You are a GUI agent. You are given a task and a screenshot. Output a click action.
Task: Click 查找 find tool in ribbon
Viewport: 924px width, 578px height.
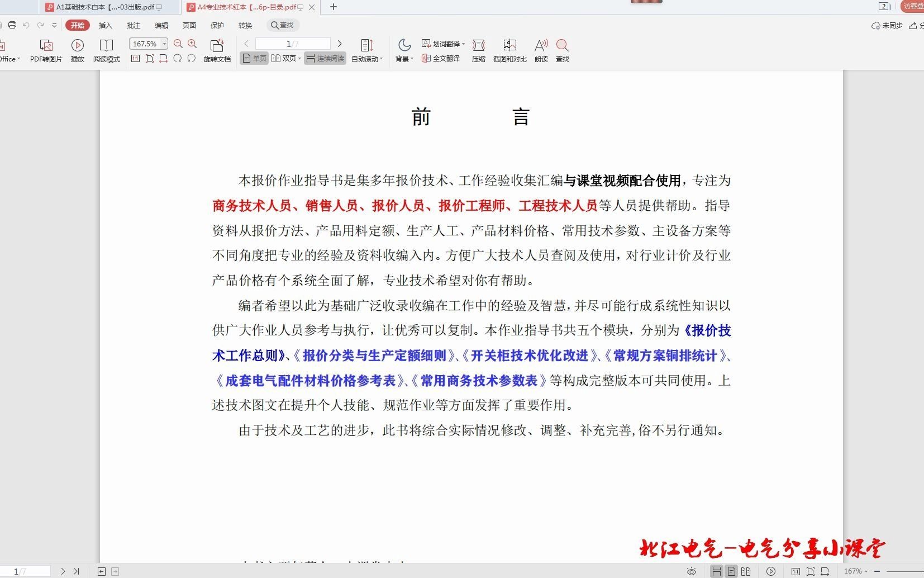(x=563, y=50)
